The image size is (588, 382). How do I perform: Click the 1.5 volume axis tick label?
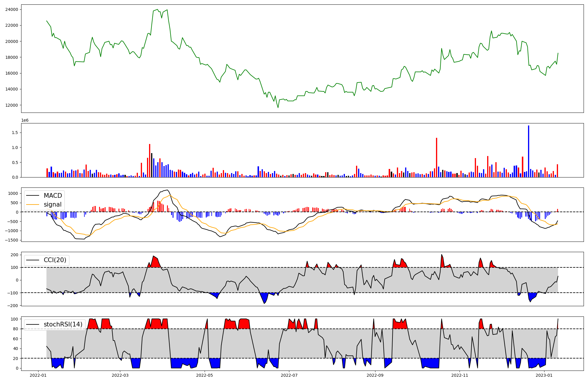pyautogui.click(x=15, y=133)
